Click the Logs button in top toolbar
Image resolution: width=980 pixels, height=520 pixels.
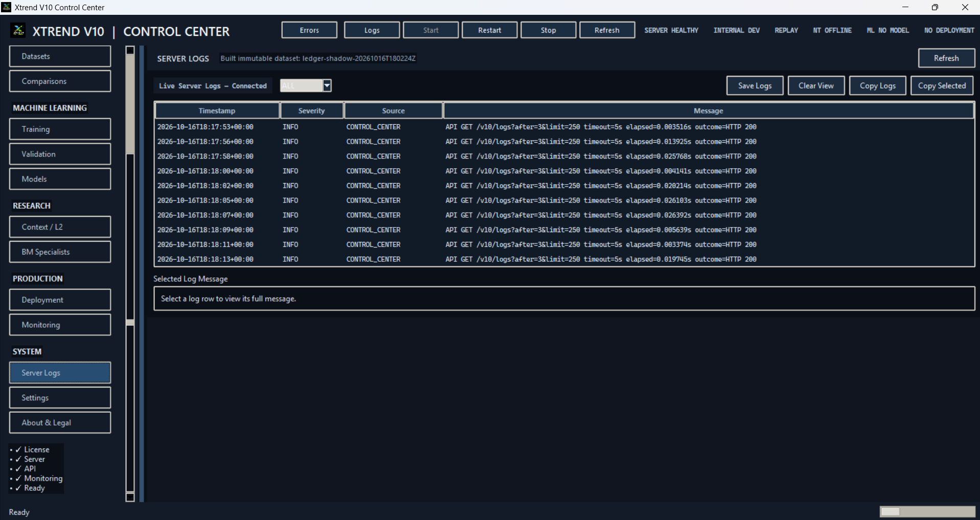372,30
